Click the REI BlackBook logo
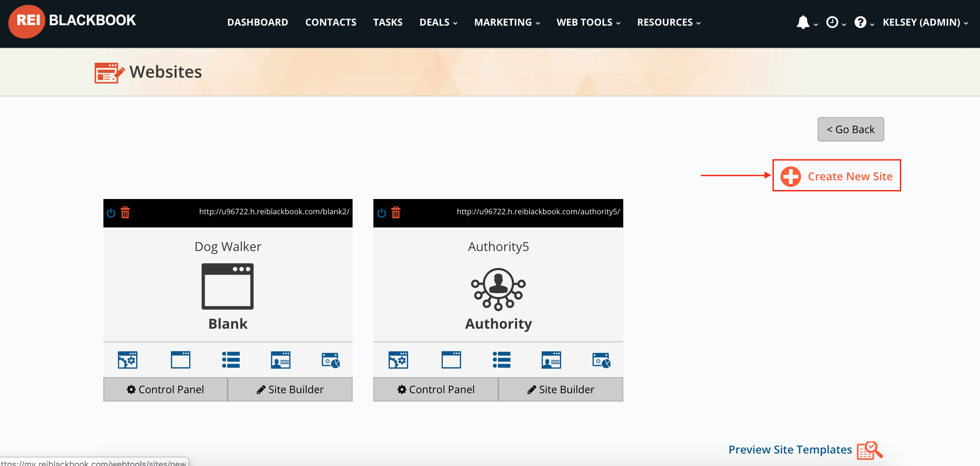The width and height of the screenshot is (980, 466). pos(72,21)
